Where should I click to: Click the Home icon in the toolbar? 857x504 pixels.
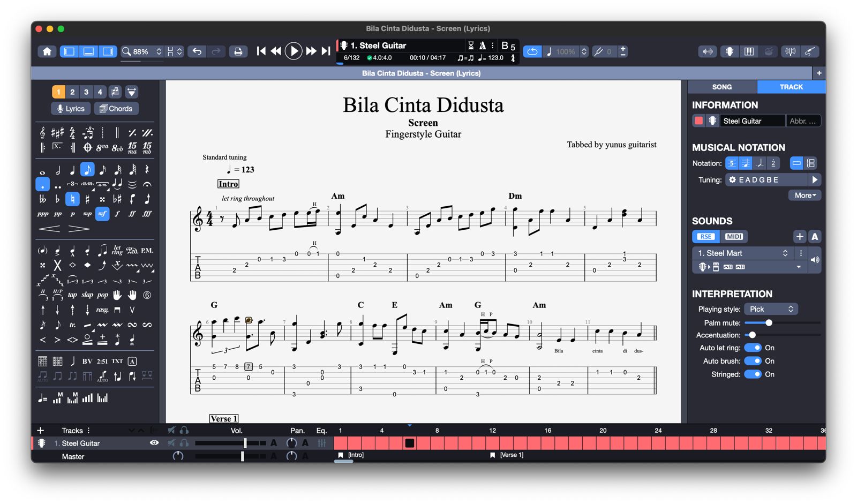47,51
